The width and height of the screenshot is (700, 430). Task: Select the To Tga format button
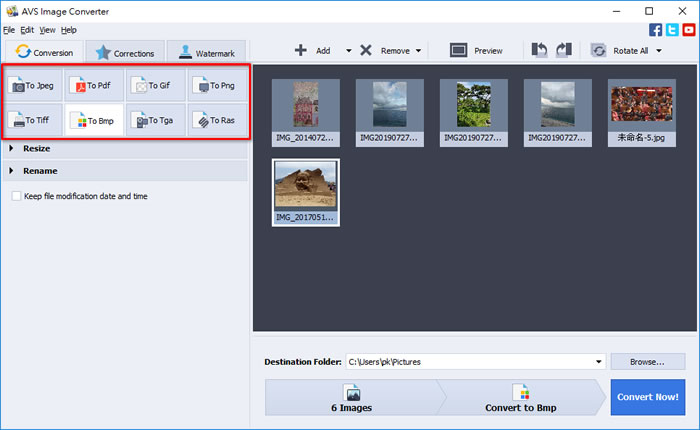click(x=155, y=120)
